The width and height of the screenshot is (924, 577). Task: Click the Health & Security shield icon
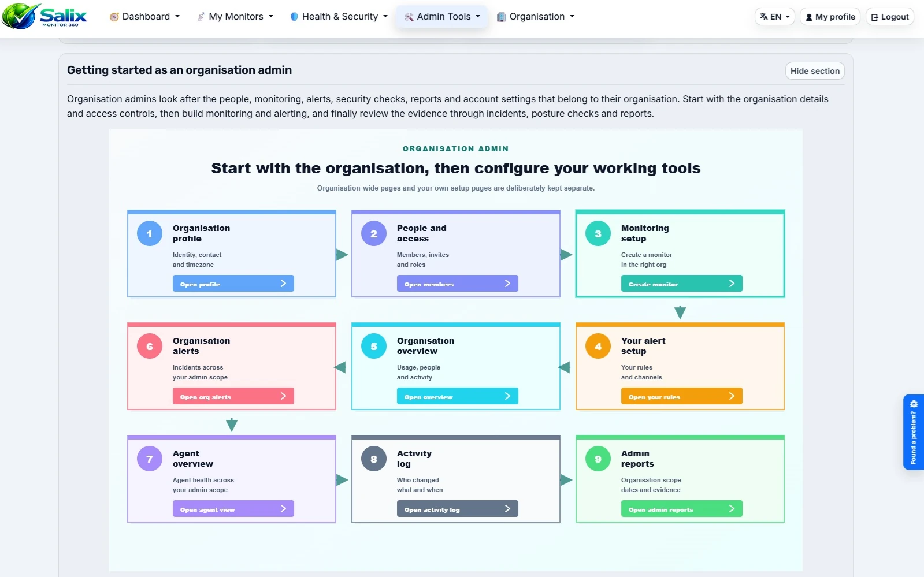click(294, 17)
